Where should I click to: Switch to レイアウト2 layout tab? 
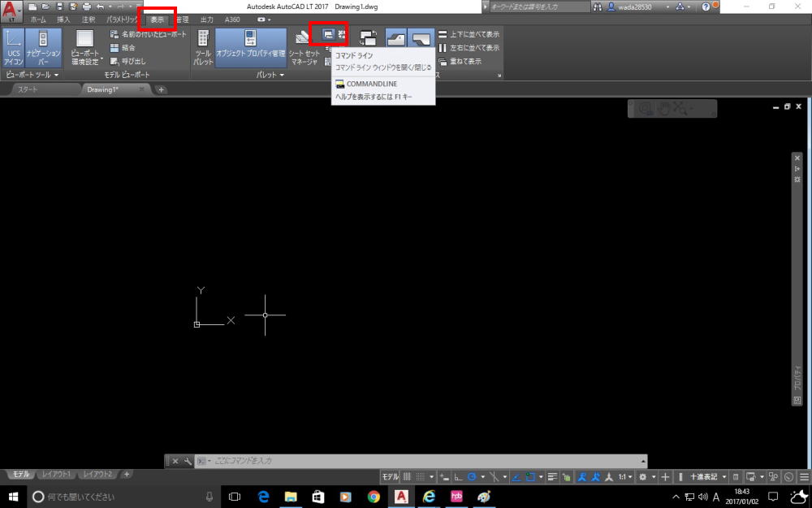pos(97,475)
